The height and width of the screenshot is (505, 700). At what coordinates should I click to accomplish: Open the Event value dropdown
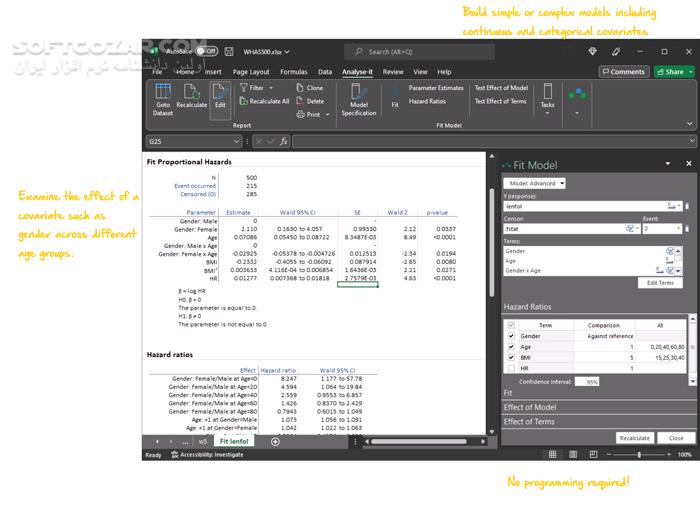(679, 229)
